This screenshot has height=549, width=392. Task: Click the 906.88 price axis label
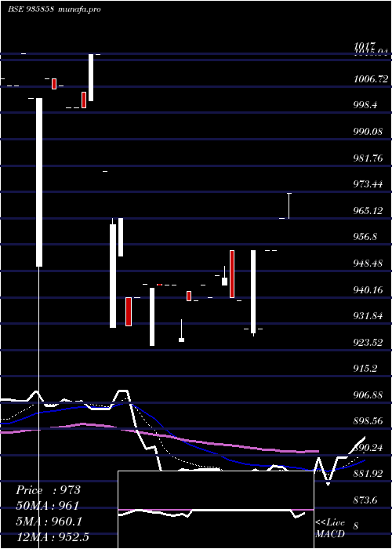[x=368, y=395]
